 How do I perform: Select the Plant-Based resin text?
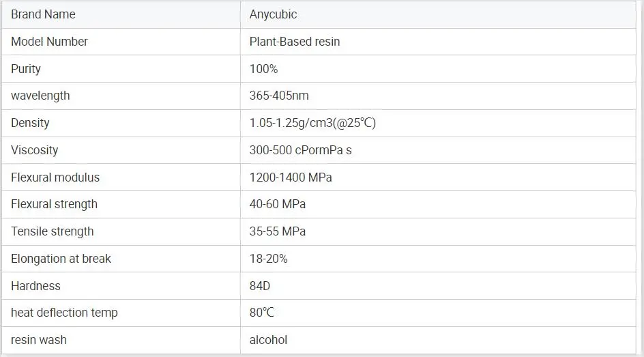pyautogui.click(x=295, y=42)
